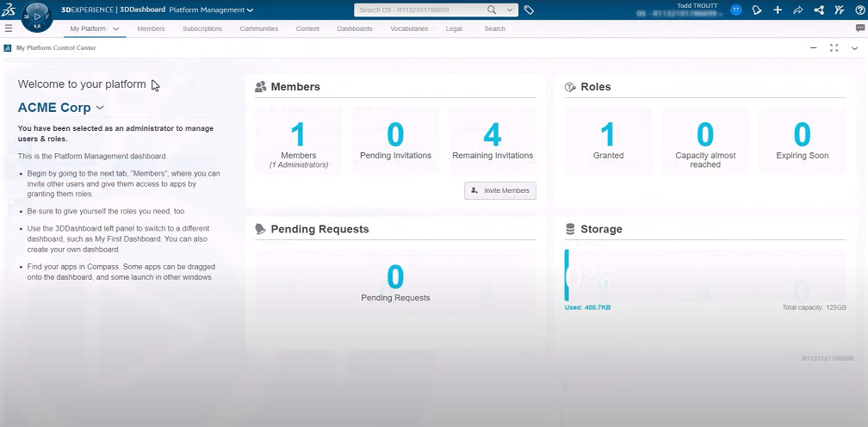Open the widget options chevron menu
This screenshot has width=868, height=427.
point(854,48)
